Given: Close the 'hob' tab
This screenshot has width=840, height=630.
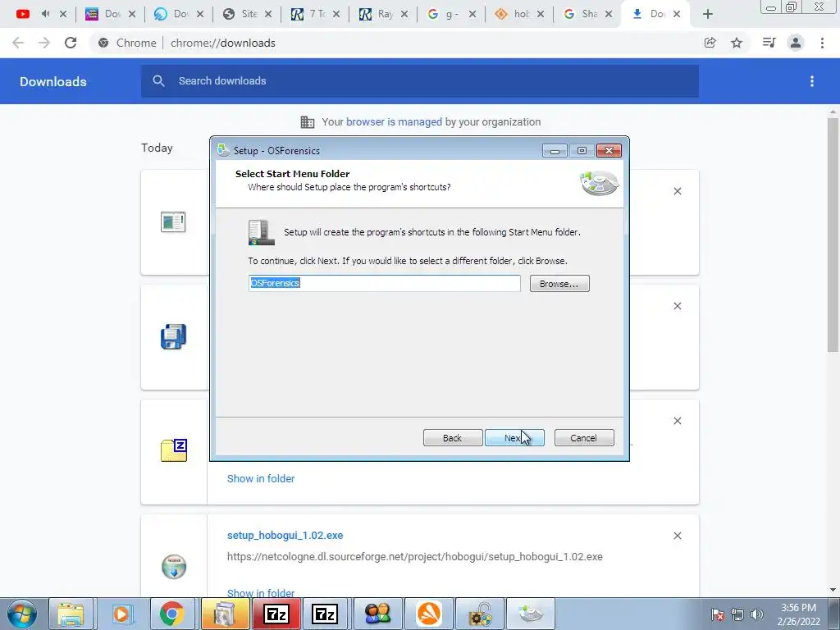Looking at the screenshot, I should tap(541, 14).
